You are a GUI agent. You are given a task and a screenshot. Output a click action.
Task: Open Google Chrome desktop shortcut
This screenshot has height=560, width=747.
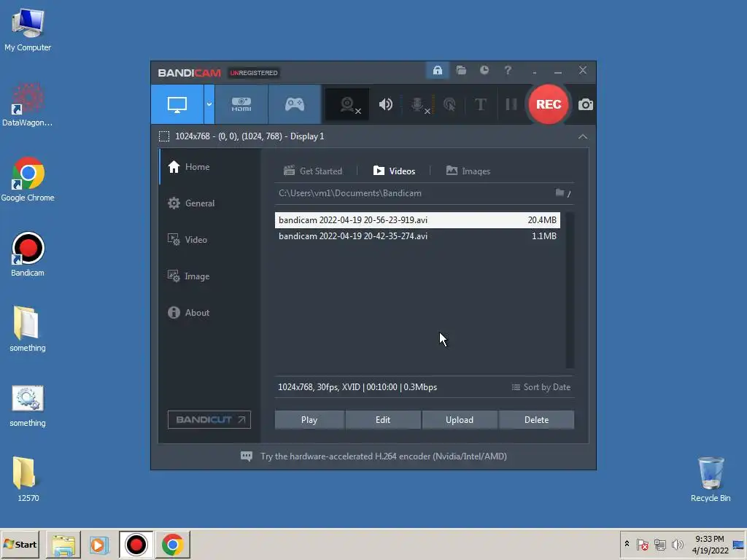pyautogui.click(x=28, y=179)
